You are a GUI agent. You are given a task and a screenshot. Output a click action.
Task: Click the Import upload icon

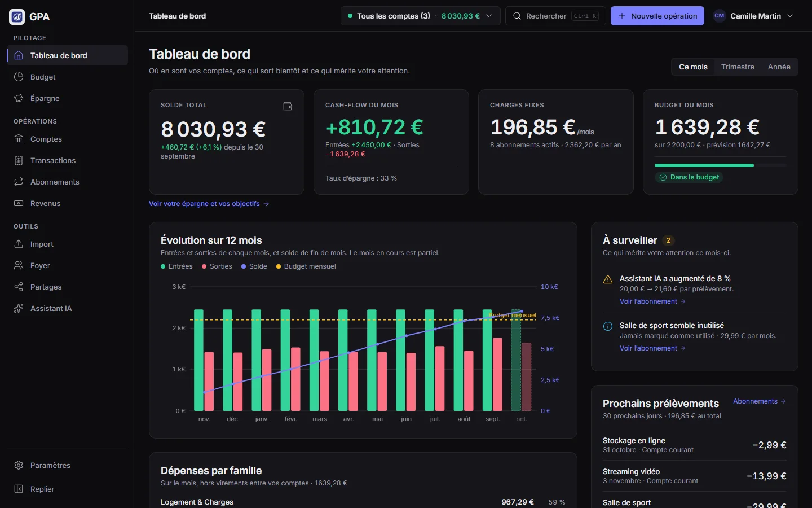19,244
